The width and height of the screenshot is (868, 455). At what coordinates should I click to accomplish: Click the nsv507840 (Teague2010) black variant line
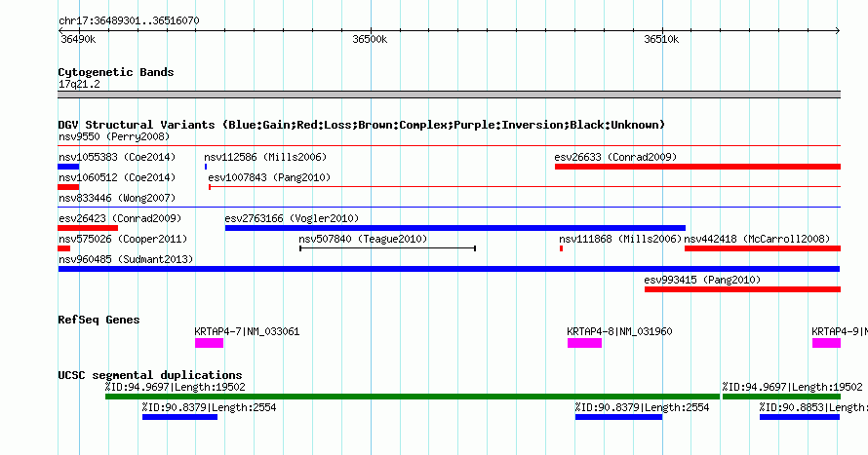(x=387, y=248)
